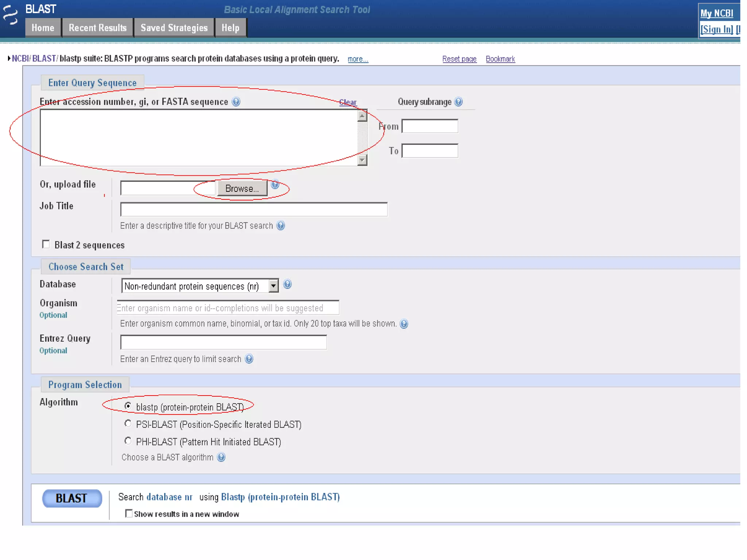Viewport: 747px width, 560px height.
Task: Go to Saved Strategies tab
Action: pos(174,28)
